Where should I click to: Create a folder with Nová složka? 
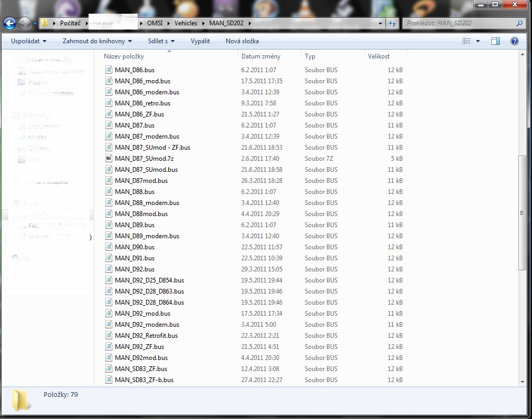click(242, 41)
